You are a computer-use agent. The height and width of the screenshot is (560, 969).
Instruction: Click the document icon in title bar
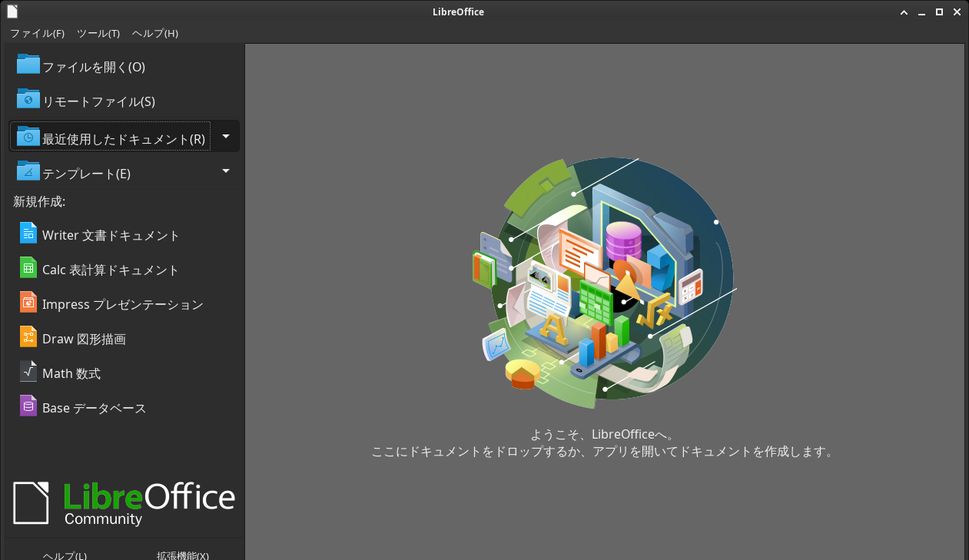[x=12, y=12]
